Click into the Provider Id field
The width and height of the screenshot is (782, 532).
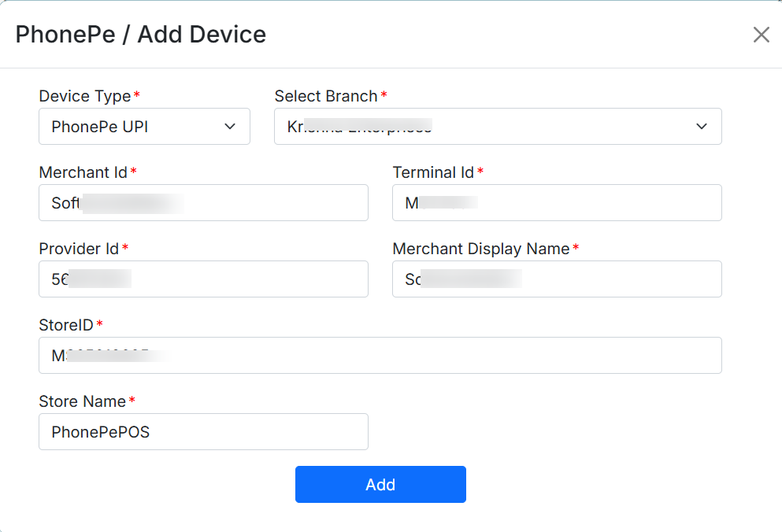[203, 279]
